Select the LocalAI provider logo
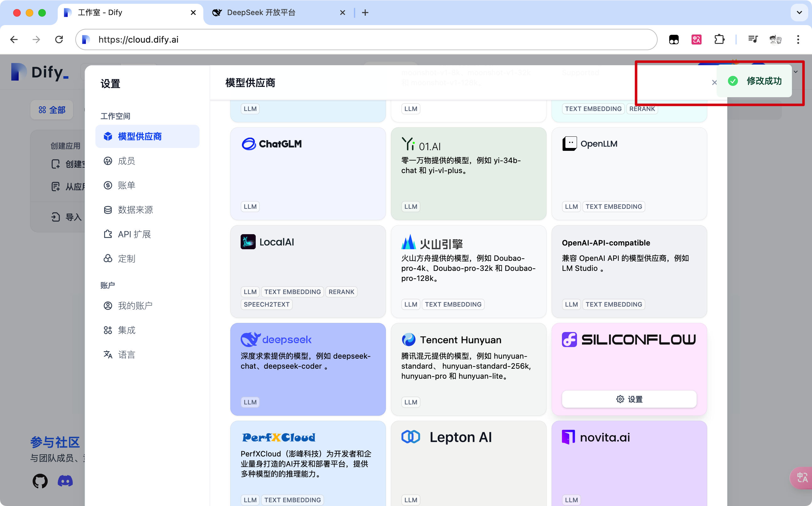This screenshot has width=812, height=506. 267,242
